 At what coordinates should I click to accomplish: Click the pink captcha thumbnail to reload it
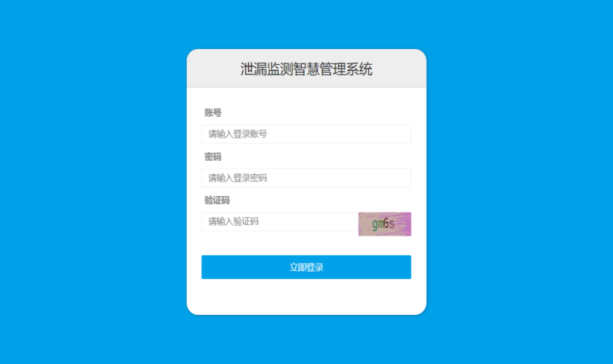(x=384, y=224)
